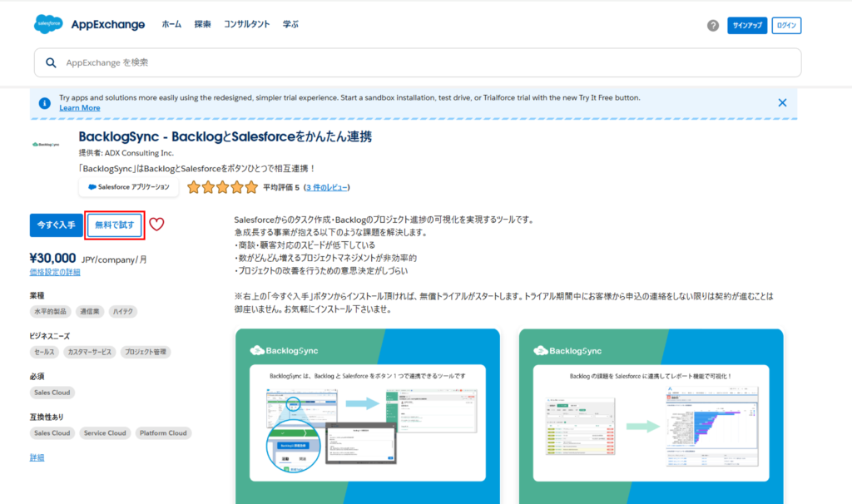Open the 価格設定の詳細 link

[55, 272]
